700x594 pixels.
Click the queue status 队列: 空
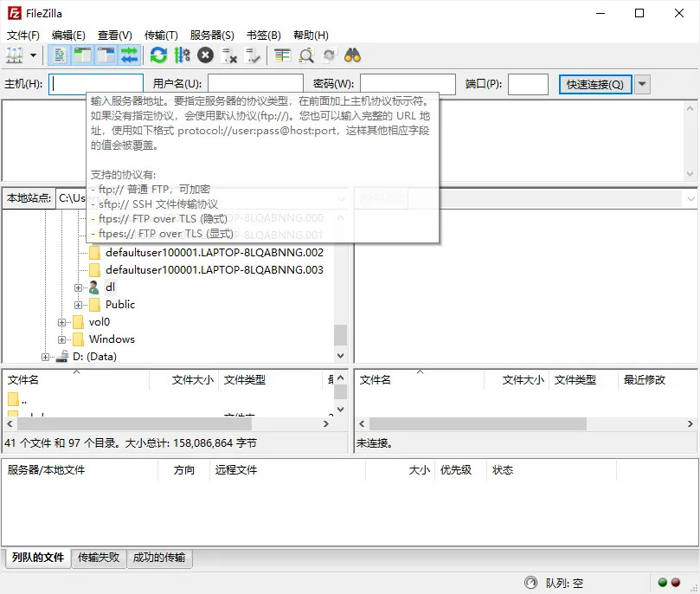pyautogui.click(x=564, y=584)
